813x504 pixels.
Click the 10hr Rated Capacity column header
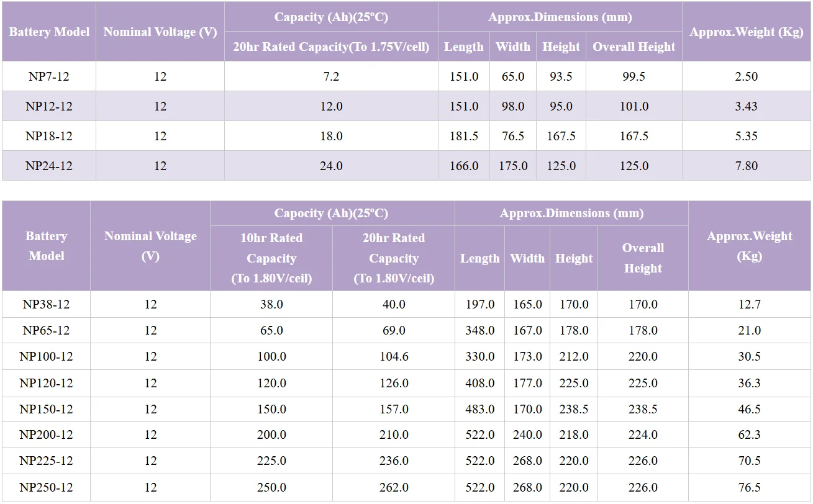[271, 258]
